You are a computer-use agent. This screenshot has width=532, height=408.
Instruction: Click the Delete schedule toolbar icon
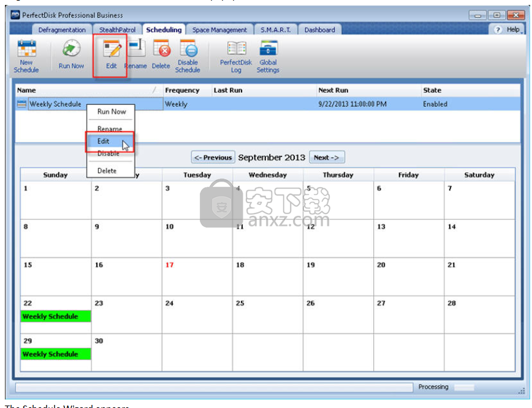161,48
